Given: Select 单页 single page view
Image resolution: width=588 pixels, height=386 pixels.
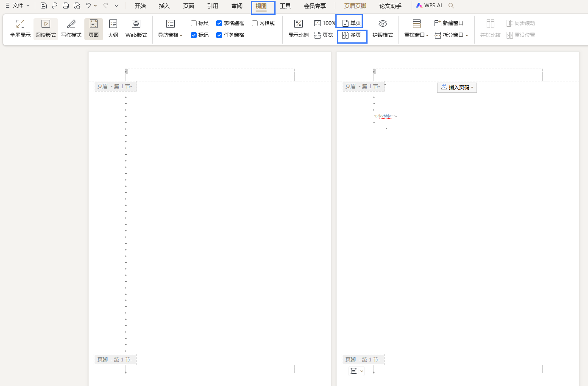Looking at the screenshot, I should [351, 23].
